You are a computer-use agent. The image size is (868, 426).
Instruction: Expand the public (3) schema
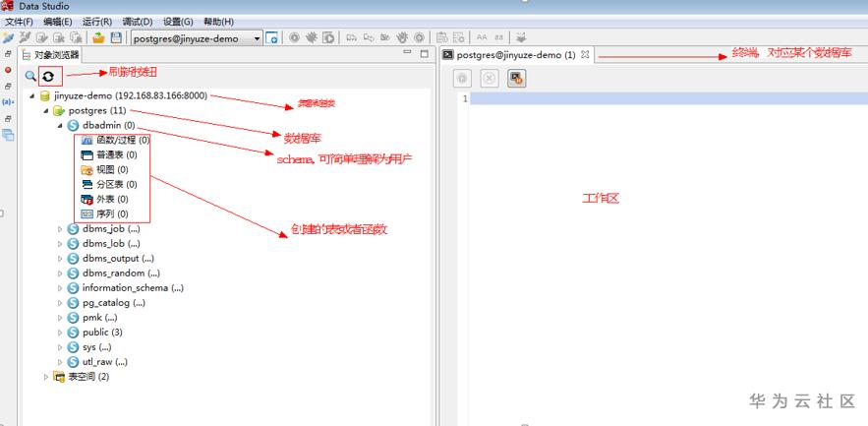(x=60, y=333)
